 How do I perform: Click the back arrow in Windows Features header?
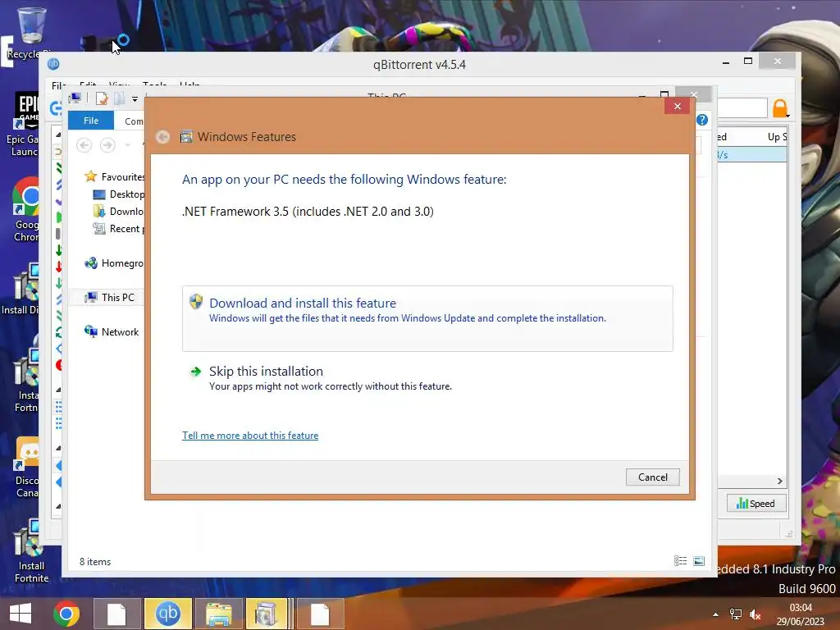(x=163, y=137)
